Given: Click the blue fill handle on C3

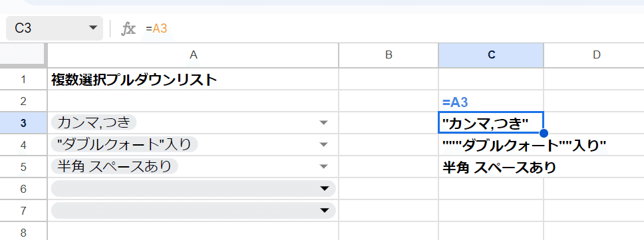Looking at the screenshot, I should [x=544, y=134].
